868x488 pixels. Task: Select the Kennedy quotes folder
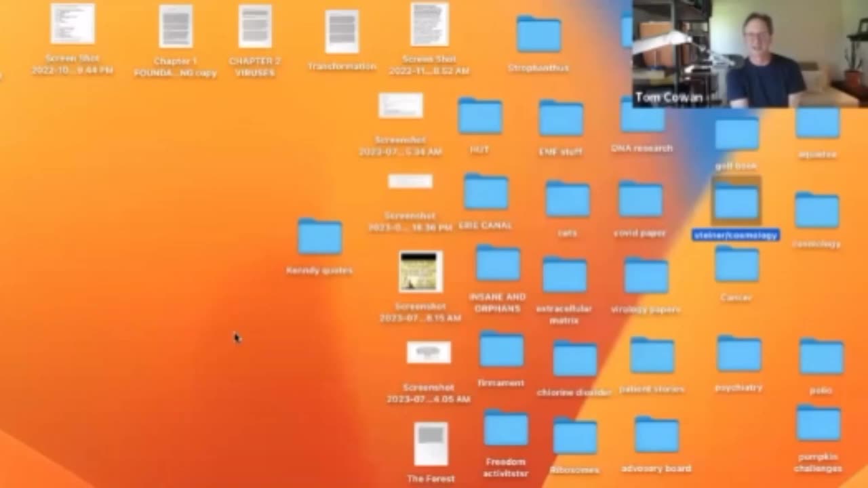(319, 237)
